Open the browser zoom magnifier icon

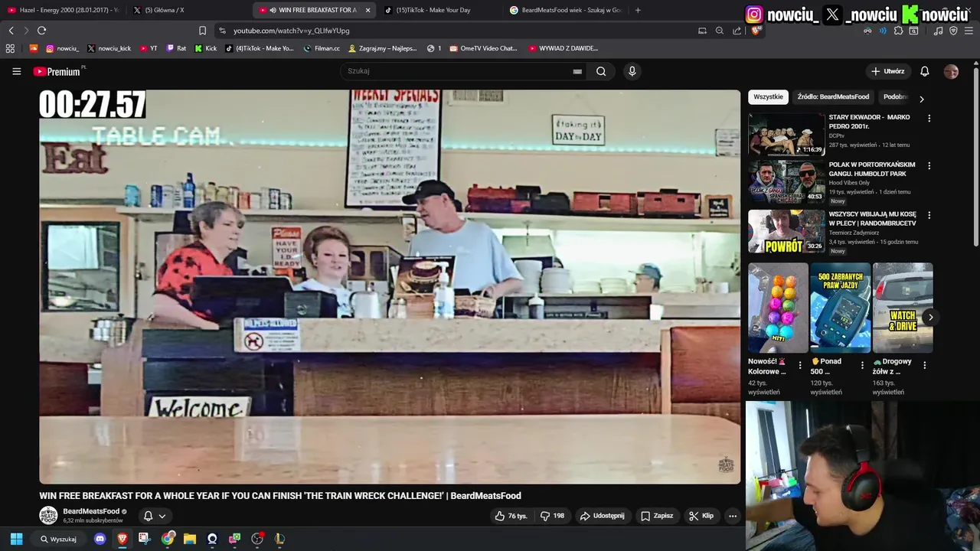[719, 31]
